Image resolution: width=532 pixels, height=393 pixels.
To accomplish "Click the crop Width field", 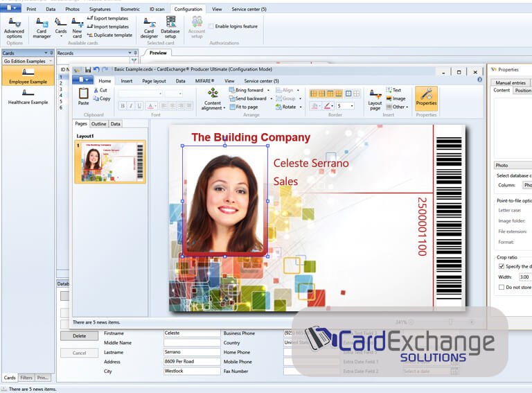I will pos(525,277).
